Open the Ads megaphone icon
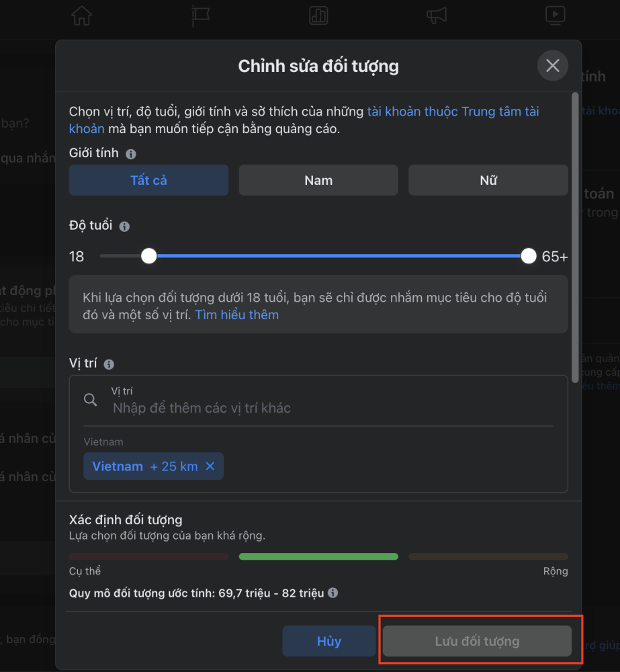Image resolution: width=620 pixels, height=672 pixels. (437, 16)
